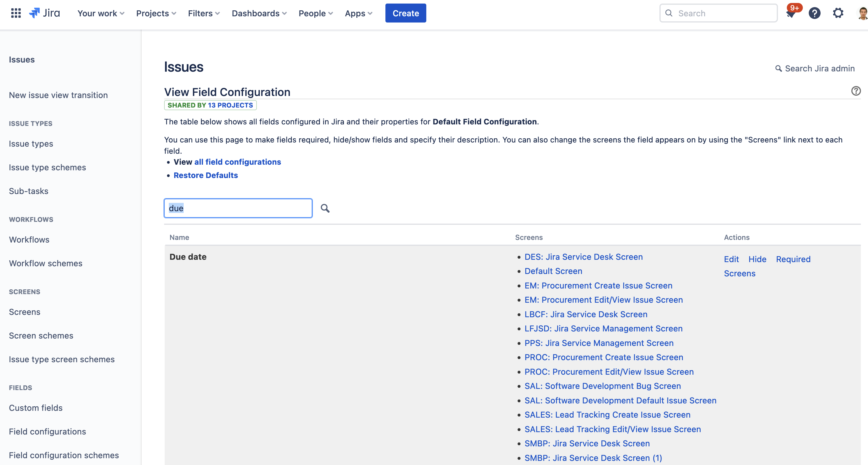Click the page help circle icon

point(856,91)
